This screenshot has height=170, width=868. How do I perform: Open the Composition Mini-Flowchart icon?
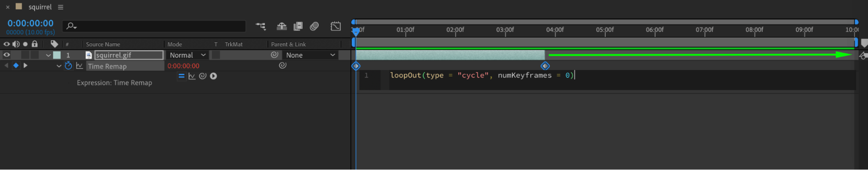pos(261,27)
